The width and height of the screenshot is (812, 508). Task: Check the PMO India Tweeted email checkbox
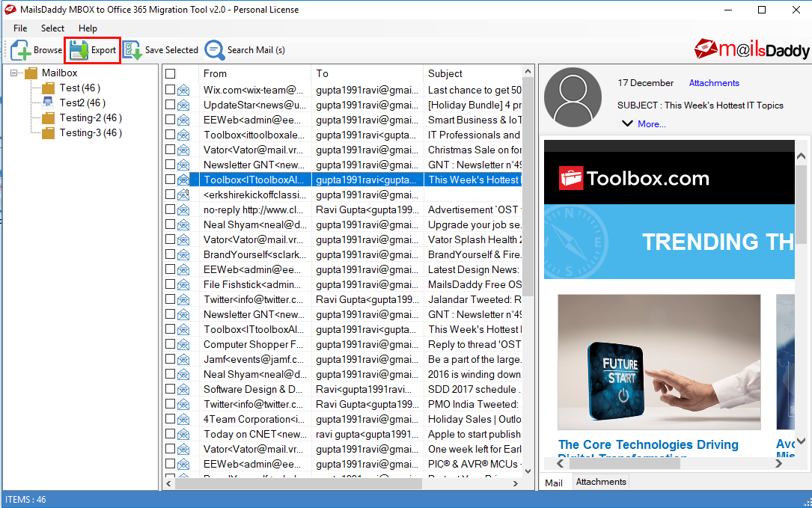tap(171, 404)
